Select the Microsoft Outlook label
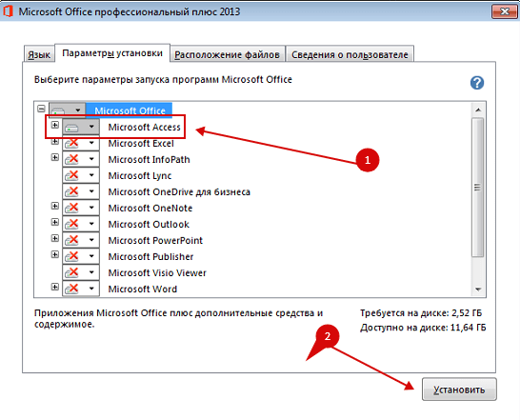The height and width of the screenshot is (420, 520). coord(149,224)
